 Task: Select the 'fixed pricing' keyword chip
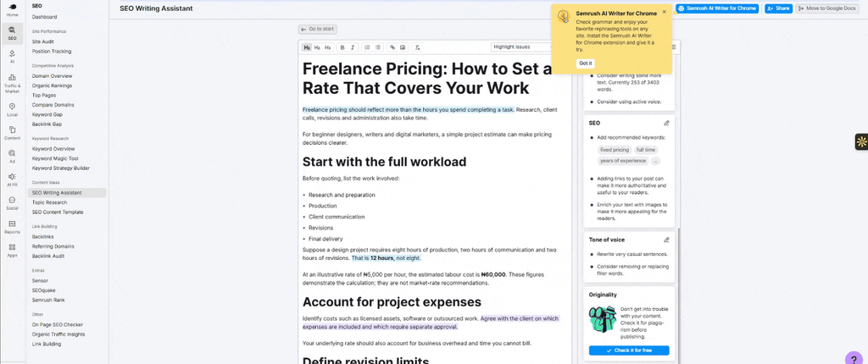pyautogui.click(x=615, y=150)
